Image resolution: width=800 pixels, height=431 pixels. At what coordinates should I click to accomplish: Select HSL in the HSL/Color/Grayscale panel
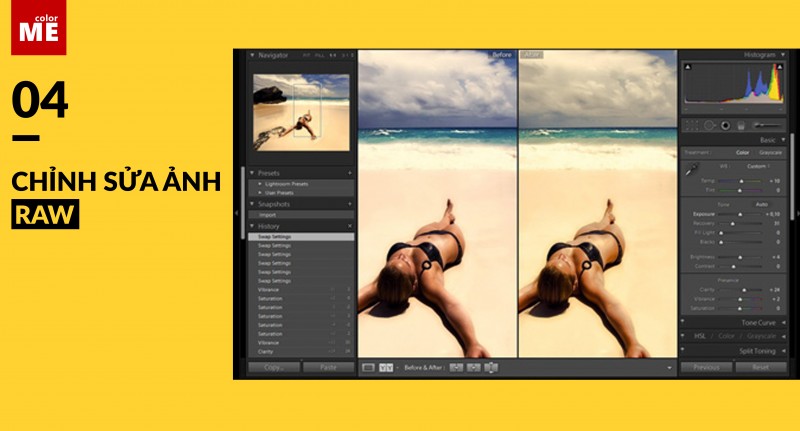(700, 336)
